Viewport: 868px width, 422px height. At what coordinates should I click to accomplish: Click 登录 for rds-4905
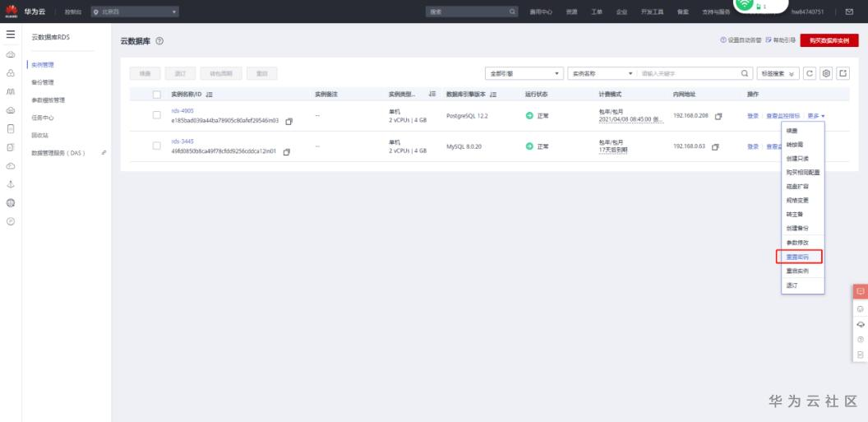pos(752,116)
